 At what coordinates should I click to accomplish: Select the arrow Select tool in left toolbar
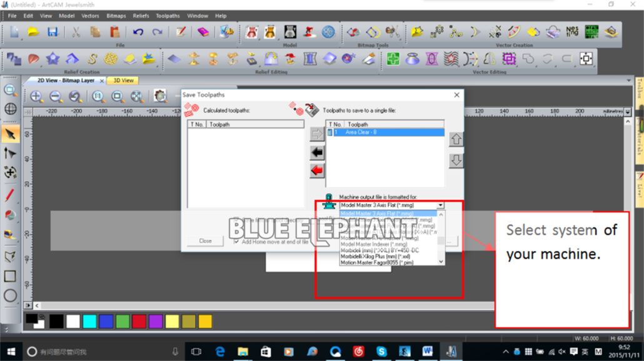[10, 134]
